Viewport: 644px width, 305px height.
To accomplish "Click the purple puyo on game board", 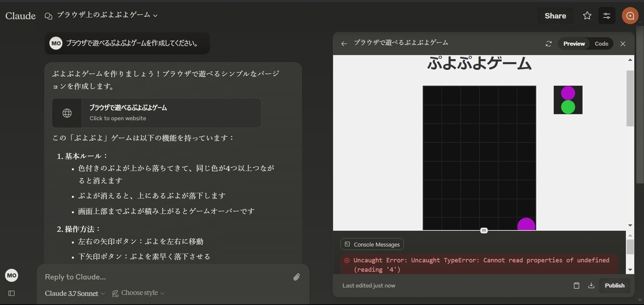I will point(526,224).
